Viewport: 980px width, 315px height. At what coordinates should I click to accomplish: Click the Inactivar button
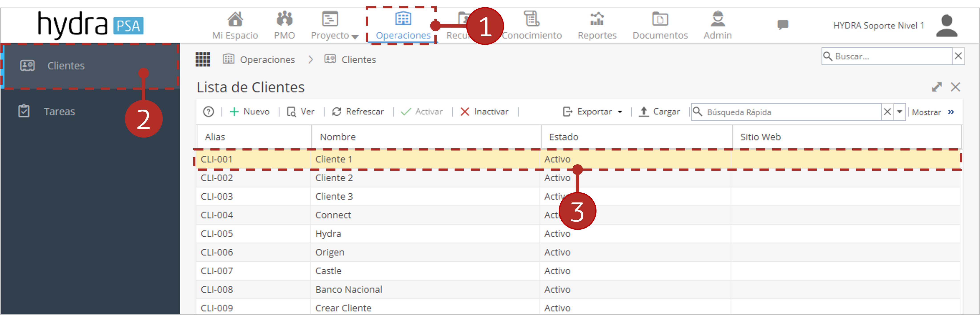pyautogui.click(x=484, y=111)
